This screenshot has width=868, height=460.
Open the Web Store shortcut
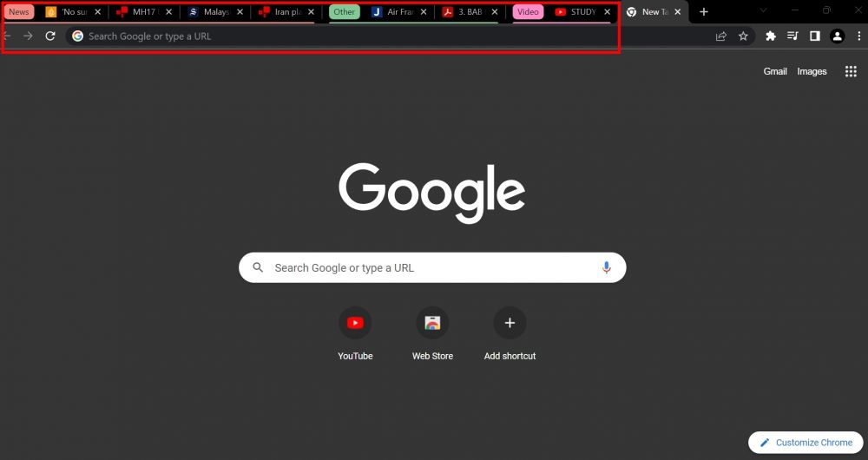point(432,334)
